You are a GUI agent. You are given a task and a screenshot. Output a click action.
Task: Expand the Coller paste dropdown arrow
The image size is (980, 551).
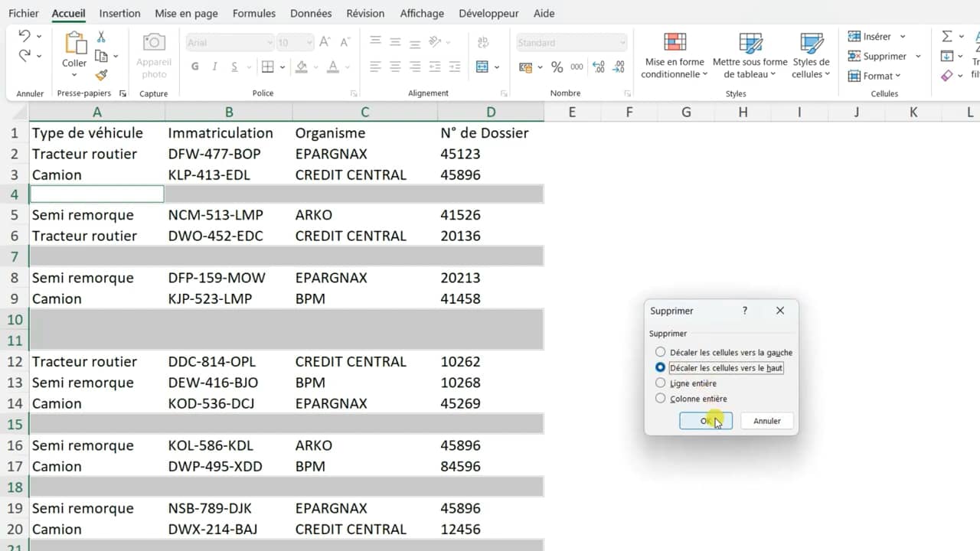(x=74, y=75)
